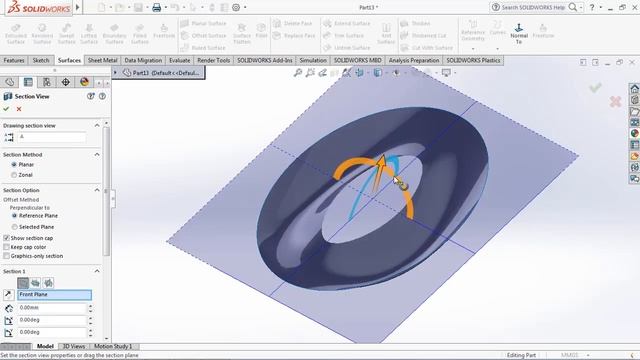Accept Section View with green checkmark
Viewport: 640px width, 360px height.
(6, 109)
